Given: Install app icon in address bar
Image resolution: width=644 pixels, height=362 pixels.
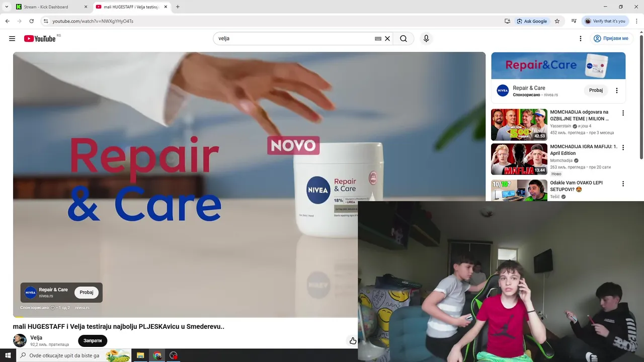Looking at the screenshot, I should point(507,21).
